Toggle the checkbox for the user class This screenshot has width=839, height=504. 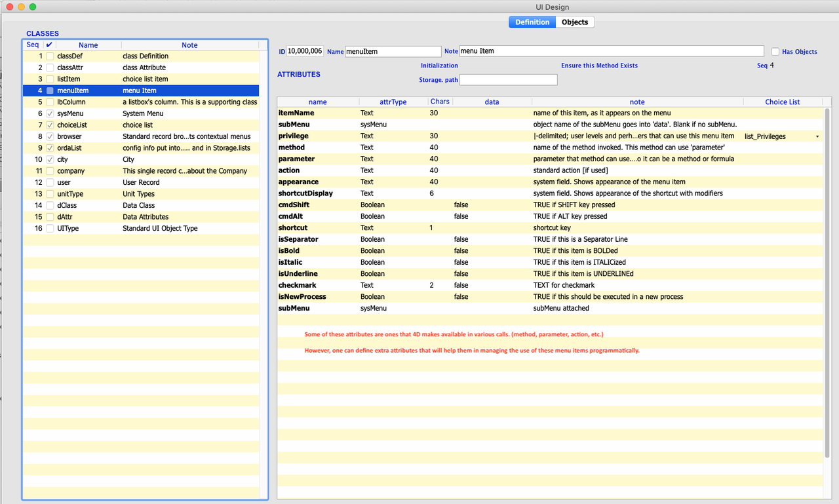coord(49,182)
